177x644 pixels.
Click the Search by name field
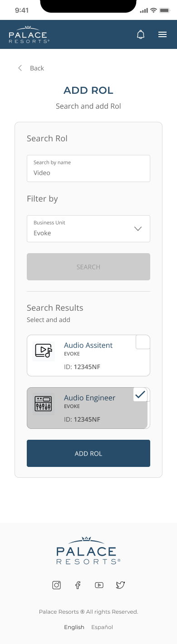88,168
